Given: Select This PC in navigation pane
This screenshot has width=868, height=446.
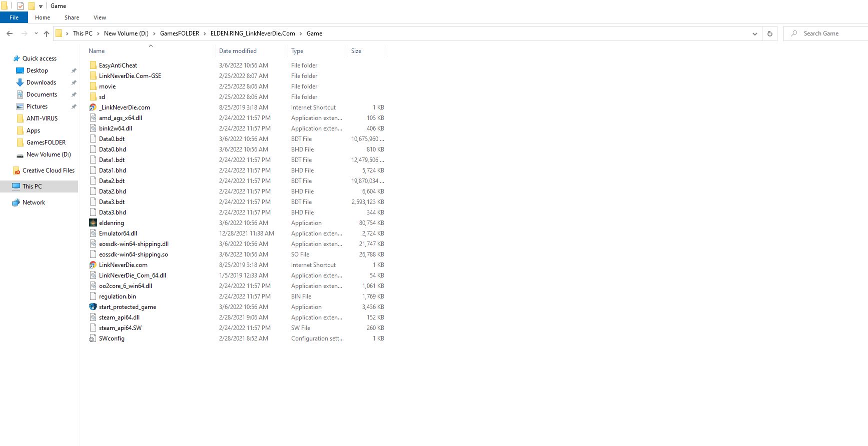Looking at the screenshot, I should (x=32, y=186).
